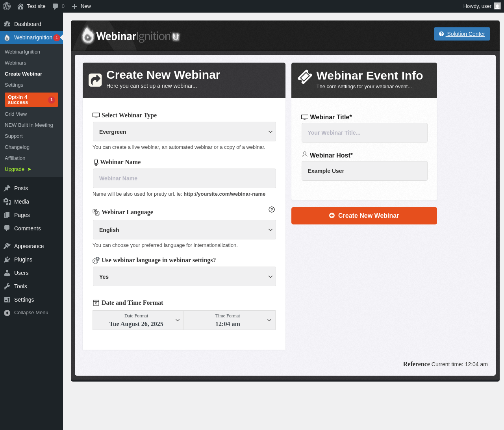Image resolution: width=504 pixels, height=430 pixels.
Task: Click the user avatar in admin bar
Action: [x=497, y=6]
